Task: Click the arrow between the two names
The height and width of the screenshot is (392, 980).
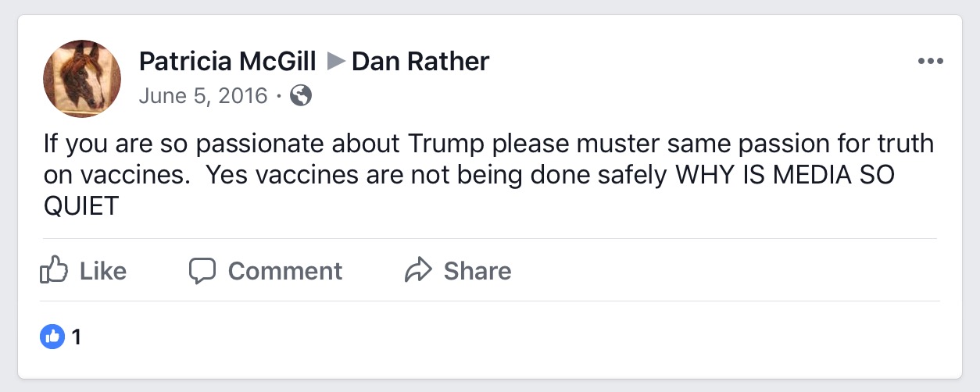Action: click(336, 61)
